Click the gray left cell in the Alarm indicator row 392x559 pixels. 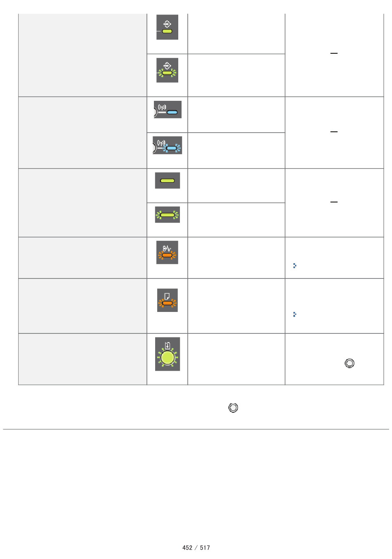[x=83, y=258]
